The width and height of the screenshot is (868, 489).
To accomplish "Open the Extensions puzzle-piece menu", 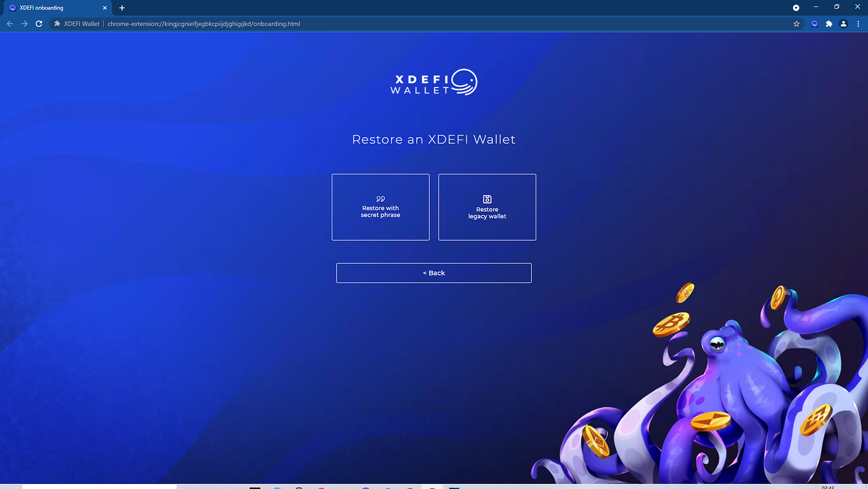I will point(829,24).
